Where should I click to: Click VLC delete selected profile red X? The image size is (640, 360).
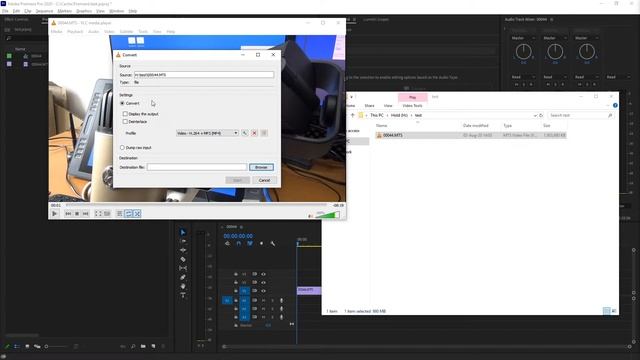pyautogui.click(x=254, y=133)
